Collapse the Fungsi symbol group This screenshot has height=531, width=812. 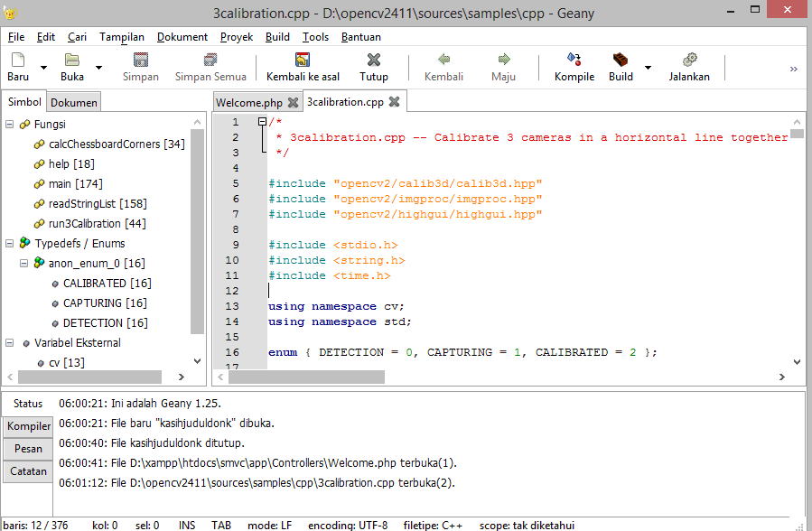9,124
